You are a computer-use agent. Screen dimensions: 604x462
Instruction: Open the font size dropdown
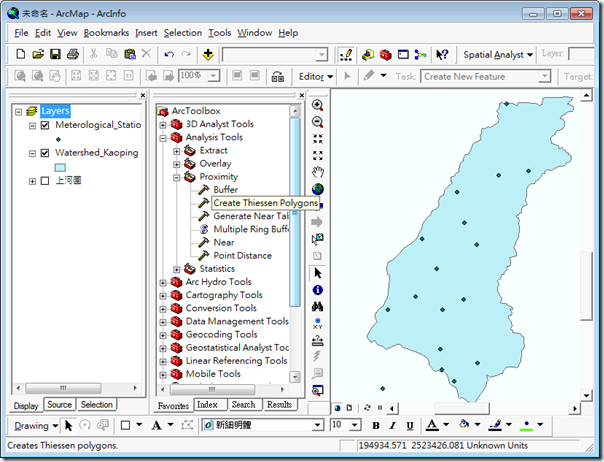pyautogui.click(x=355, y=425)
